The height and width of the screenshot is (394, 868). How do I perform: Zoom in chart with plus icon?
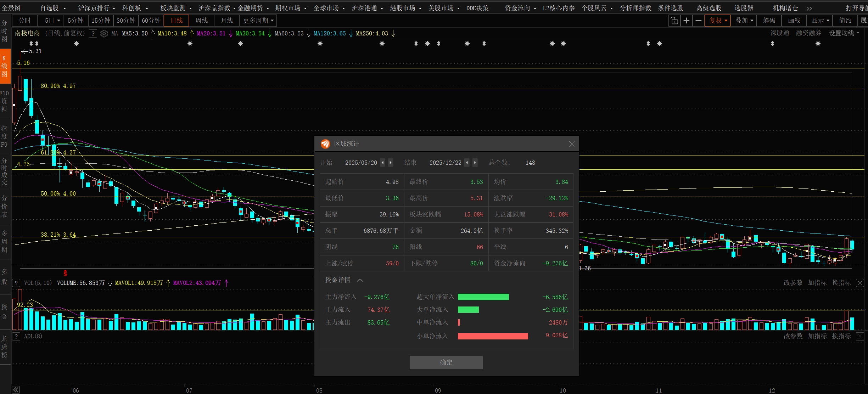pyautogui.click(x=687, y=21)
